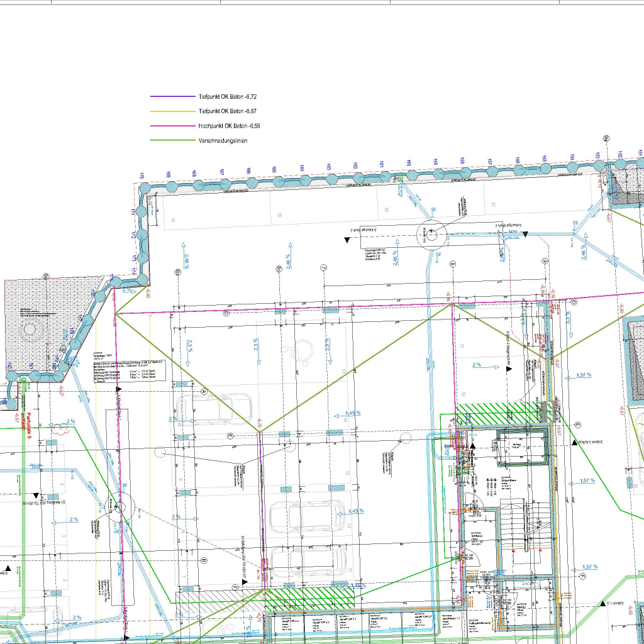Click parking space number 20

(x=387, y=209)
